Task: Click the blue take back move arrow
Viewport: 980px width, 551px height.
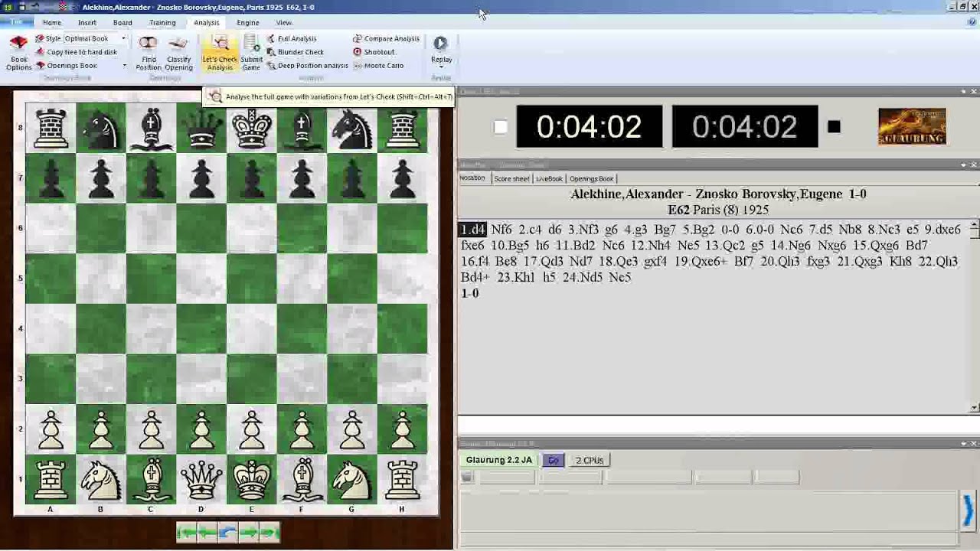Action: (x=227, y=533)
